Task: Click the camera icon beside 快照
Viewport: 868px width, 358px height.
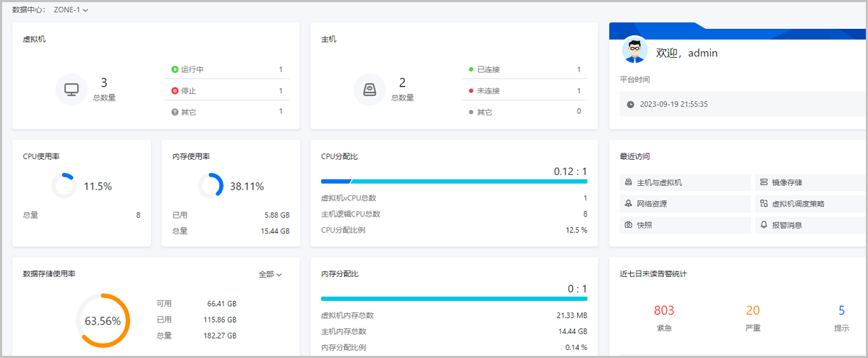Action: click(629, 225)
